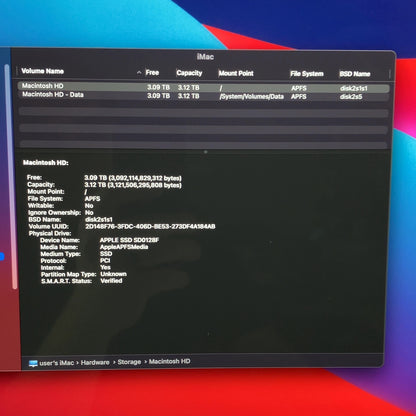Click the sidebar vertical scrollbar

click(x=11, y=177)
